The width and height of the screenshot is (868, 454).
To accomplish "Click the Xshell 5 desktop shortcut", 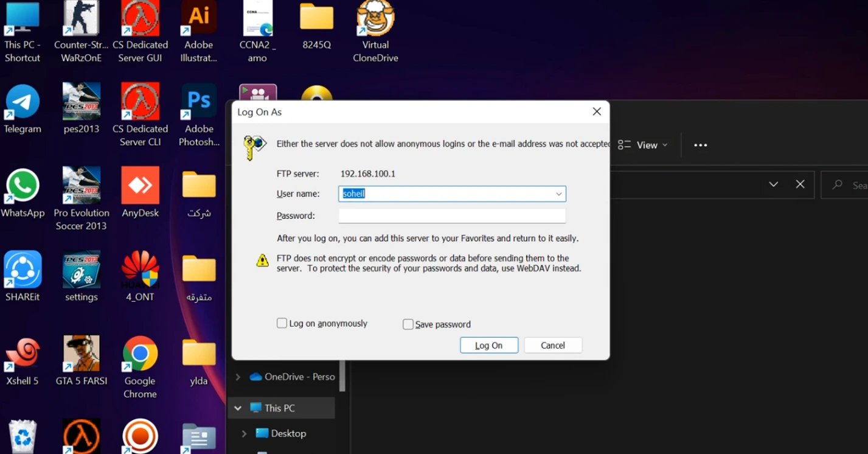I will click(x=23, y=361).
